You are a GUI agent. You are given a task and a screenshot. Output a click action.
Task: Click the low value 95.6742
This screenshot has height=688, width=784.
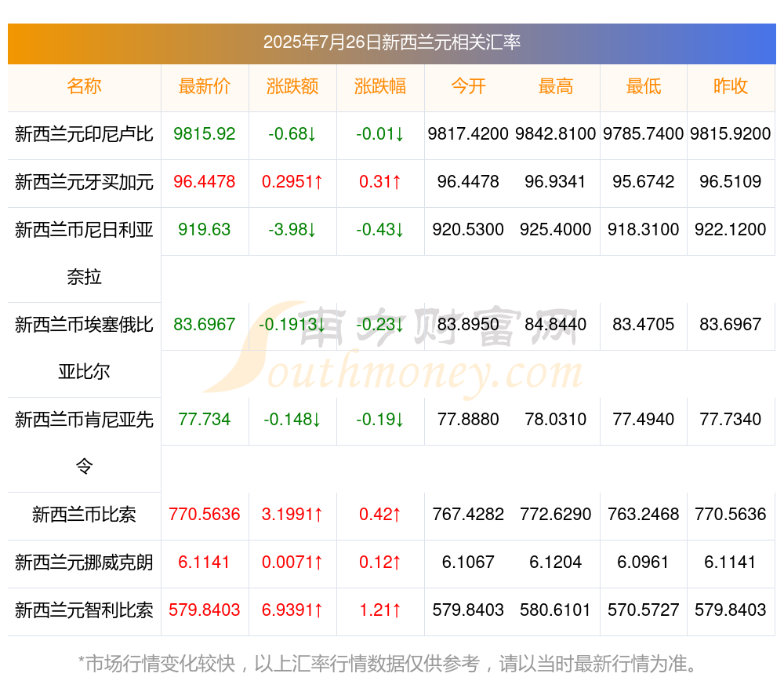[x=644, y=182]
